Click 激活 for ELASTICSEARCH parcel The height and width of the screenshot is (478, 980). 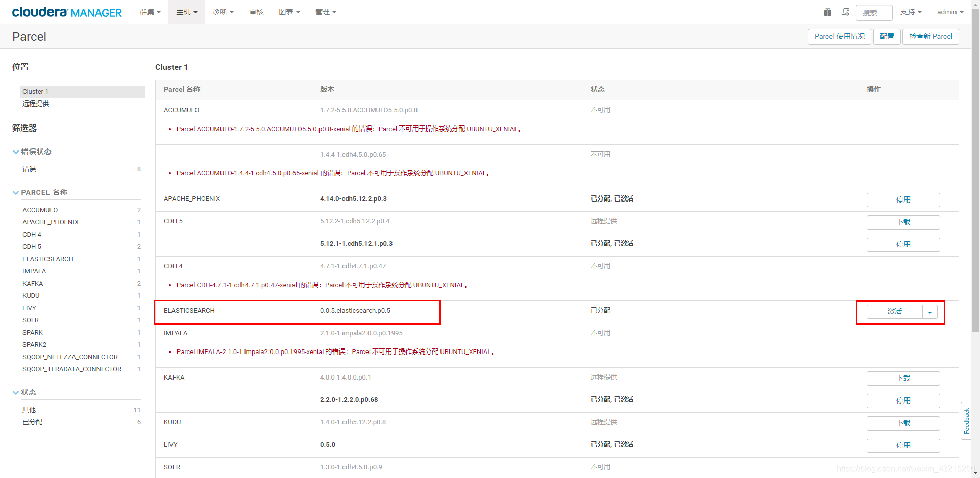tap(894, 311)
